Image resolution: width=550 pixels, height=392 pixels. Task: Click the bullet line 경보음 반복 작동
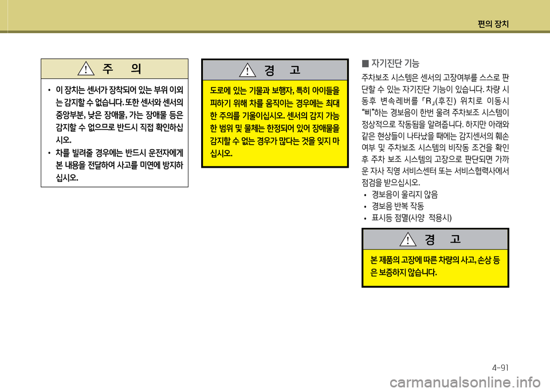(x=398, y=206)
